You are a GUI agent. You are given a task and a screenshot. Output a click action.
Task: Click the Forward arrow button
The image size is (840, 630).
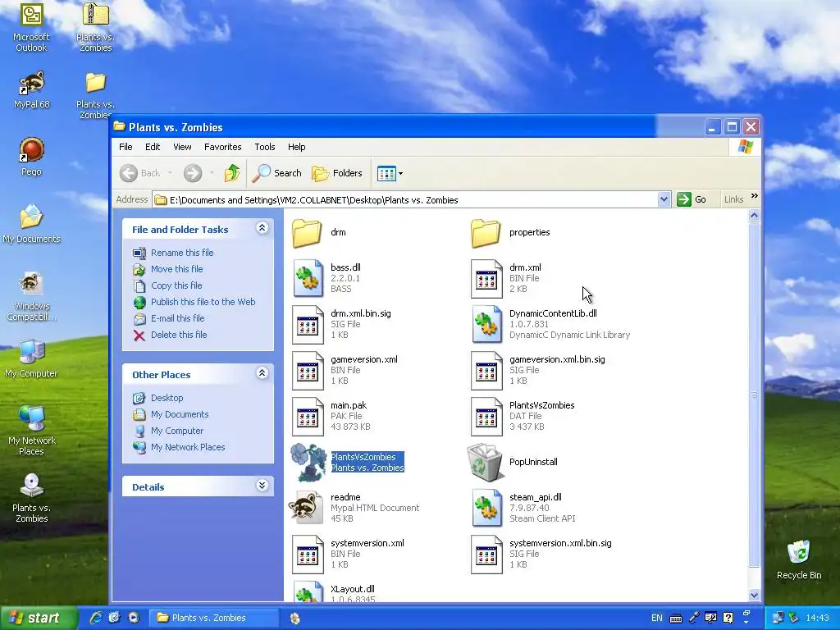coord(193,172)
